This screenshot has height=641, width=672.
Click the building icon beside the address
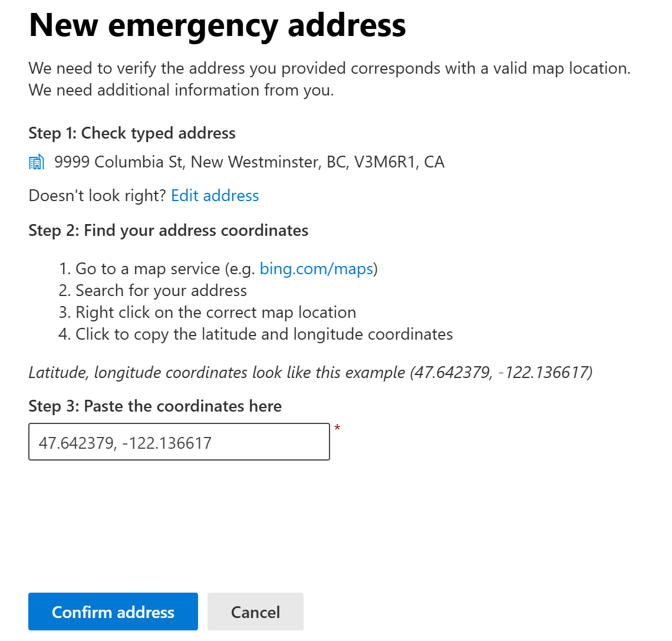(37, 162)
